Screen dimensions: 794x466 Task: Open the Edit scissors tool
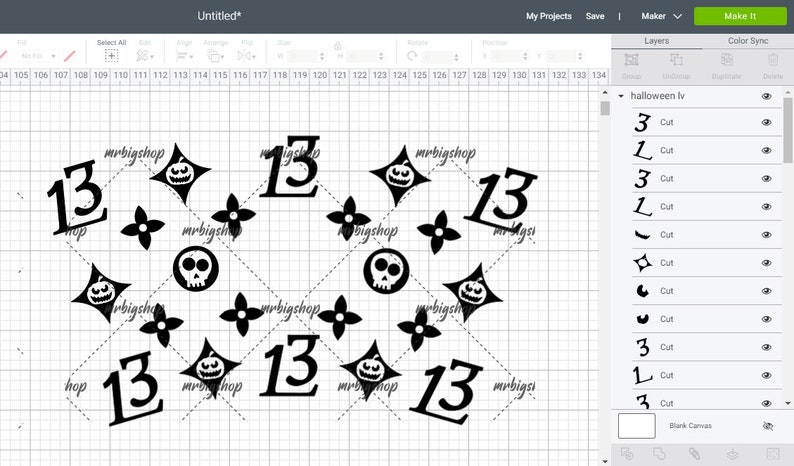coord(142,56)
